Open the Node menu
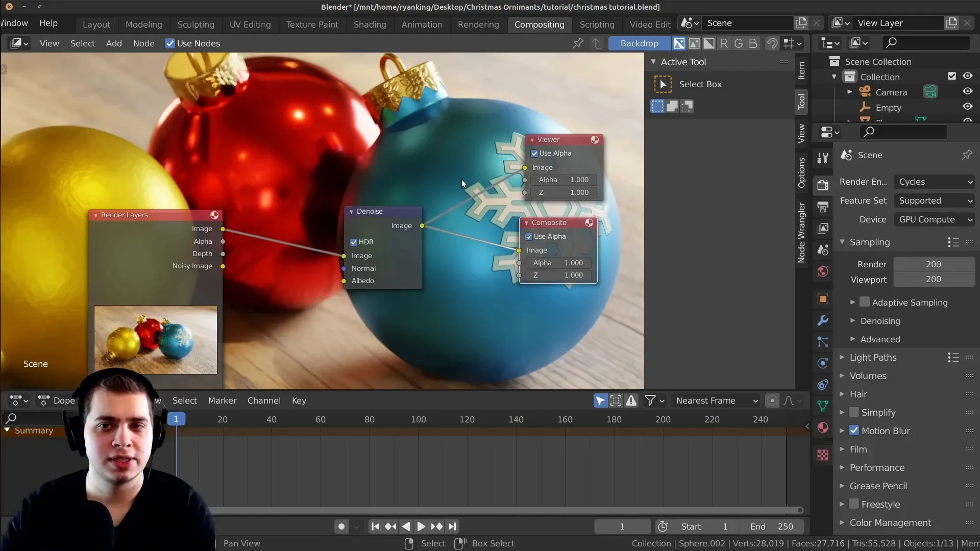 [143, 43]
